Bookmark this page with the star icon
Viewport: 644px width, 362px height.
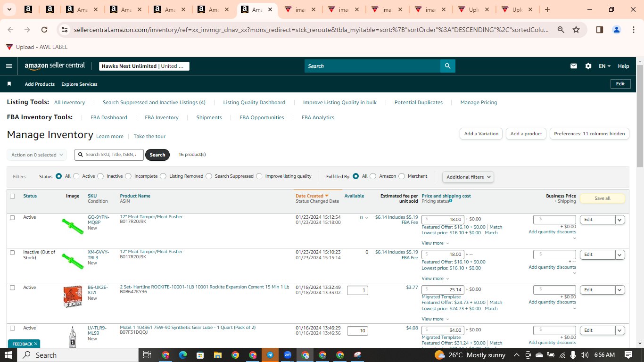tap(576, 30)
